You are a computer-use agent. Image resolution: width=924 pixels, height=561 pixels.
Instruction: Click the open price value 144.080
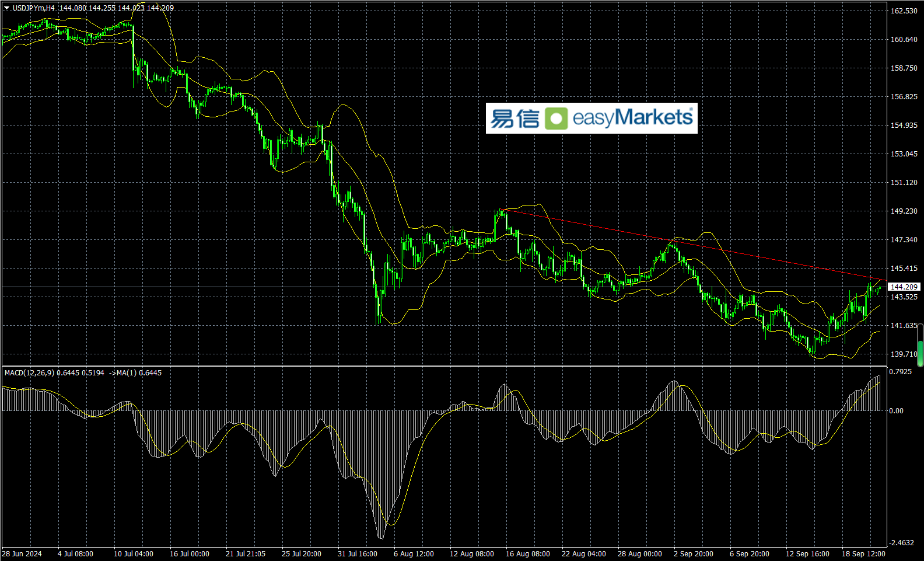pyautogui.click(x=72, y=8)
